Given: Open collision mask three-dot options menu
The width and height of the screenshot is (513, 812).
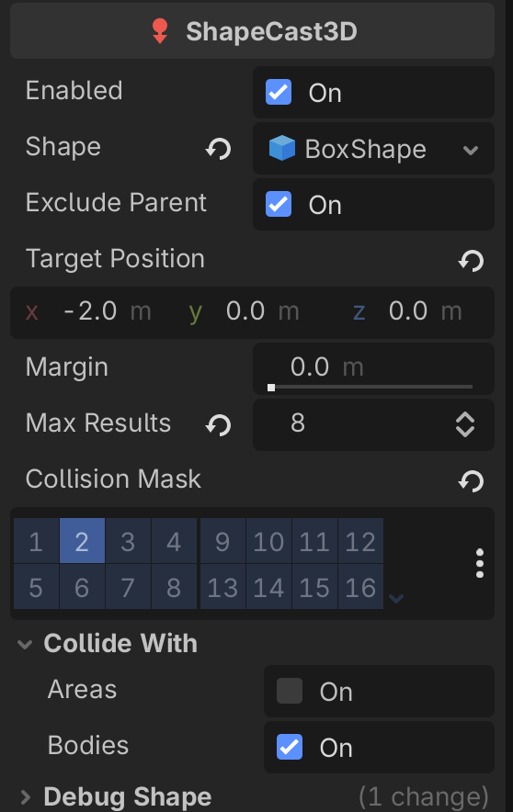Looking at the screenshot, I should tap(480, 563).
